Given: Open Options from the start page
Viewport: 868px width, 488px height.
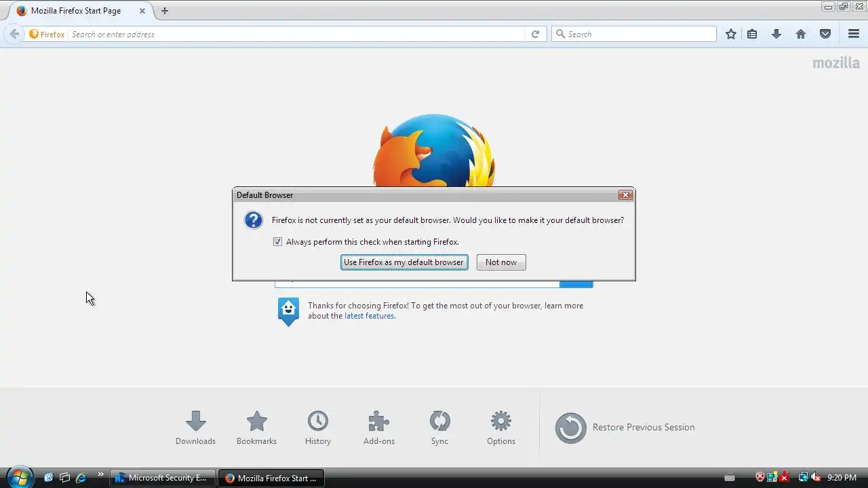Looking at the screenshot, I should (x=501, y=428).
